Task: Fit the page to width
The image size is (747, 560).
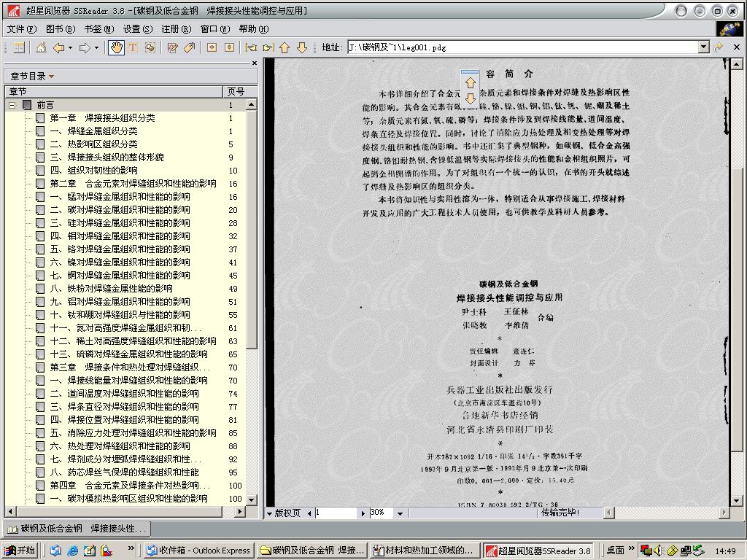Action: pos(212,47)
